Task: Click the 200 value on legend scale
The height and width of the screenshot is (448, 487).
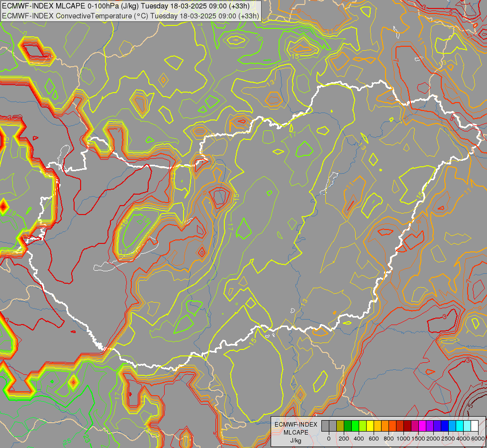Action: (x=344, y=439)
